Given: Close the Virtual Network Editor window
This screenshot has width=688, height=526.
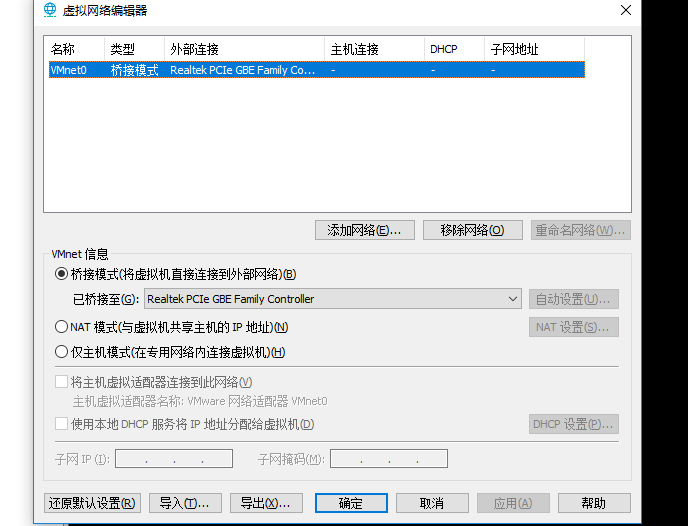Looking at the screenshot, I should click(626, 10).
